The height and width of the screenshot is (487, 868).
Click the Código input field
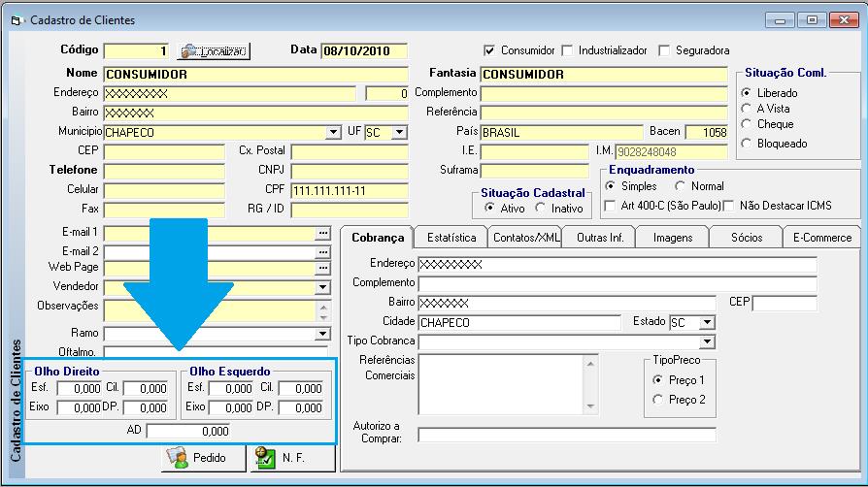coord(136,50)
